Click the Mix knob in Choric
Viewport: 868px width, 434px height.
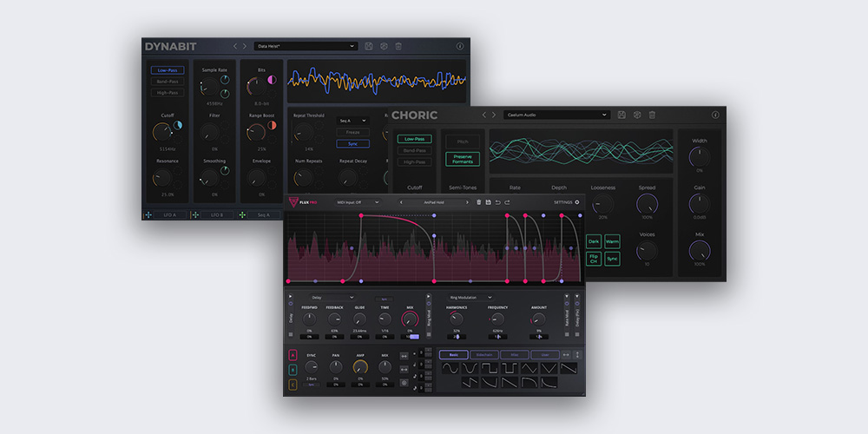point(699,251)
